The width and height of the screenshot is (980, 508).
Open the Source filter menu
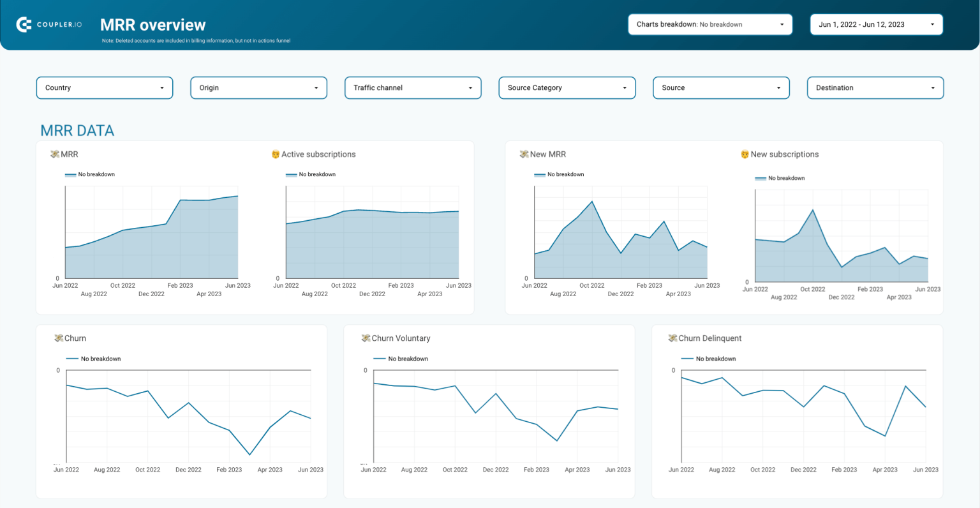point(721,87)
